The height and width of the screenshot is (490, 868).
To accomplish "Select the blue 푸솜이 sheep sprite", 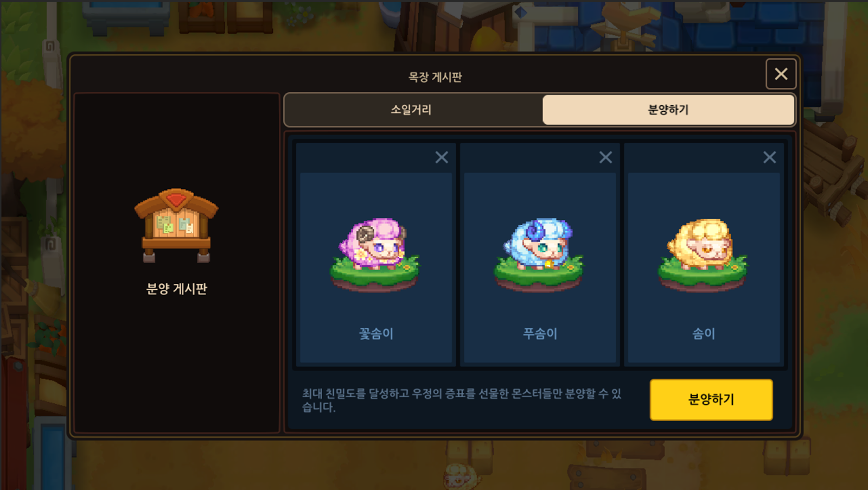I will (x=539, y=253).
